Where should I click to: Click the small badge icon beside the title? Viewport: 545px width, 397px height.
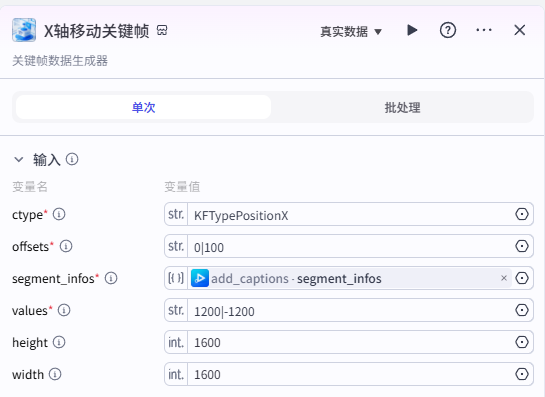[162, 30]
